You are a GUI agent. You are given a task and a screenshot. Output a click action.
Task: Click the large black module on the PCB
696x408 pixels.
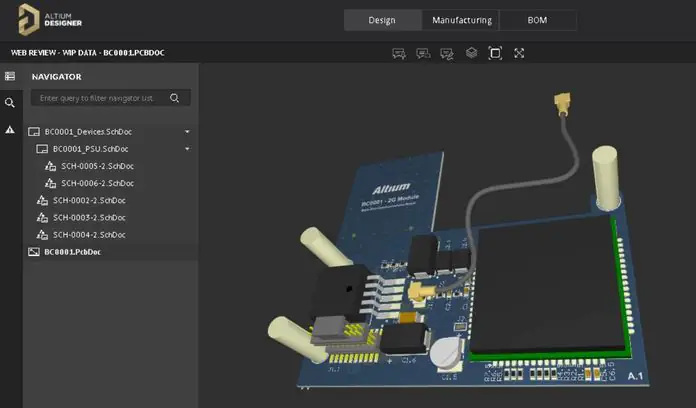pos(548,284)
